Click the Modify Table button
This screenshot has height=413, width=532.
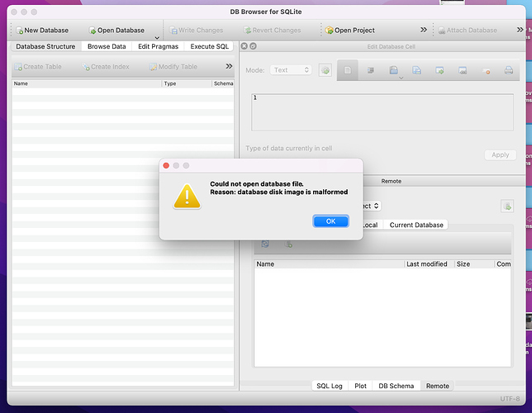point(173,67)
